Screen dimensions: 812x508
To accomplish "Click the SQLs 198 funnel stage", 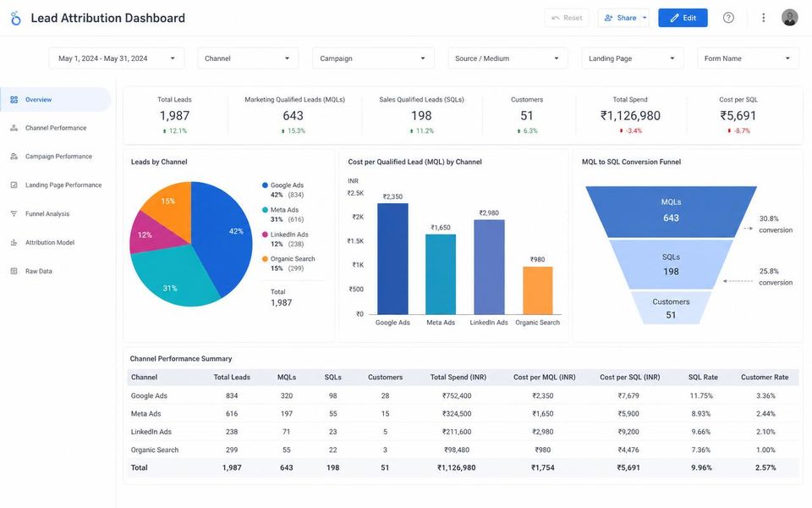I will 671,264.
